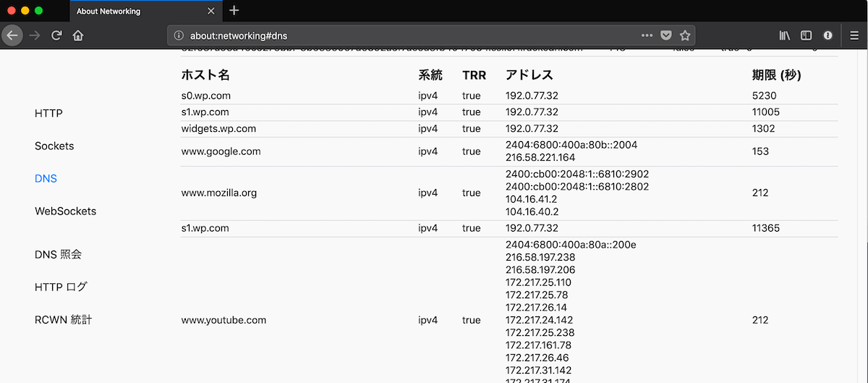
Task: Select the s0.wp.com host cell
Action: tap(206, 96)
